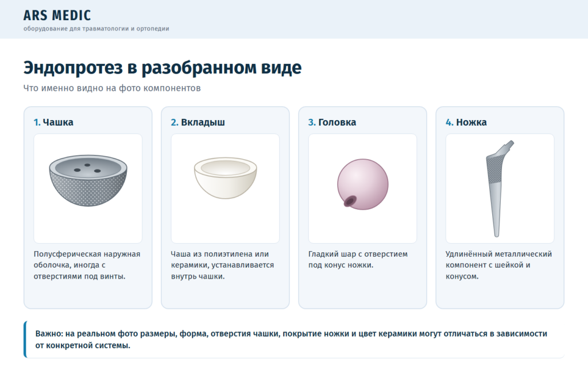The width and height of the screenshot is (588, 378).
Task: Click the description 'Гладкий шар с отверстием'
Action: click(358, 260)
